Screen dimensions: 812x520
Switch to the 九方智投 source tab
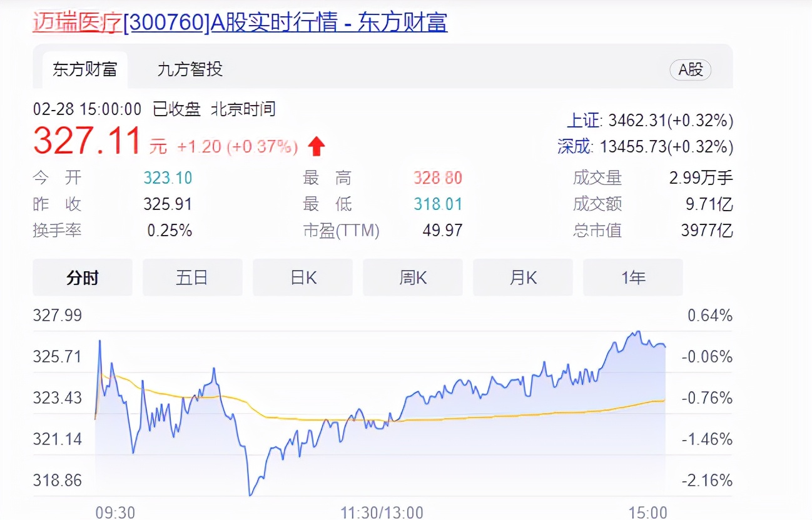click(x=190, y=69)
